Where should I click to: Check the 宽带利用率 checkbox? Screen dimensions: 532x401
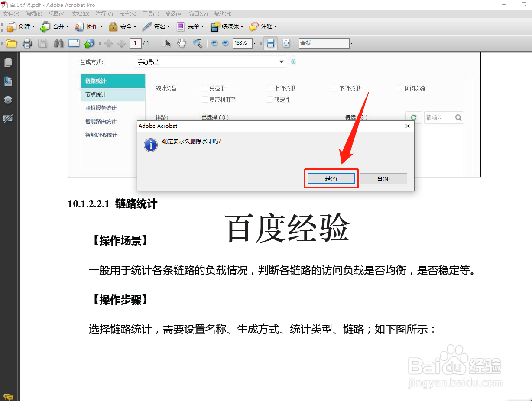coord(205,100)
